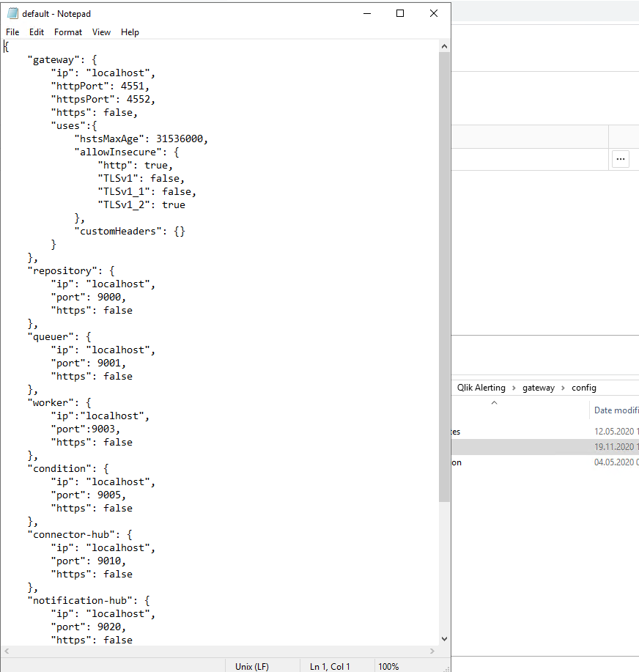Select gateway folder in Explorer breadcrumb
Screen dimensions: 639x672
pyautogui.click(x=539, y=388)
